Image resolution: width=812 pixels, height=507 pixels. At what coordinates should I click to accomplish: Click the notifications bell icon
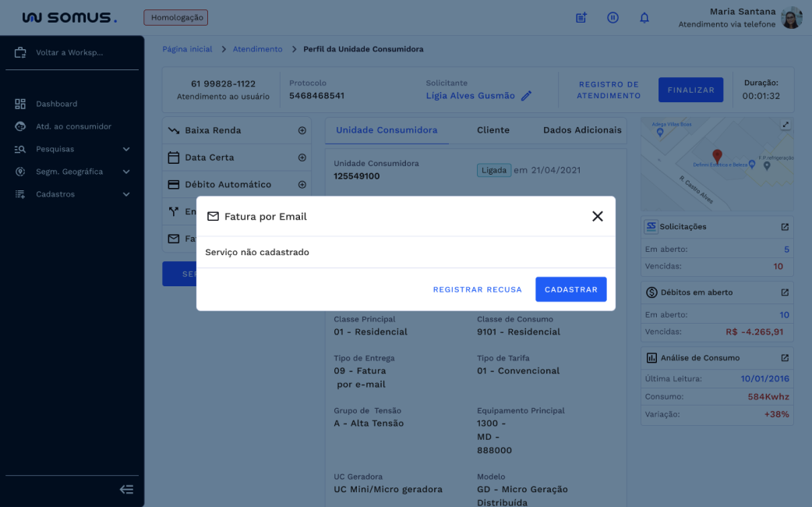(x=644, y=17)
